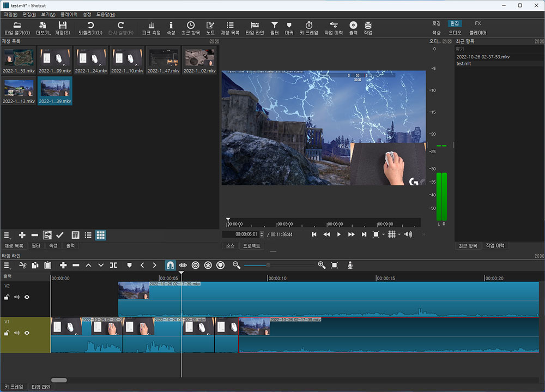Viewport: 545px width, 392px height.
Task: Open the 타임 라인 panel from toolbar
Action: click(255, 28)
